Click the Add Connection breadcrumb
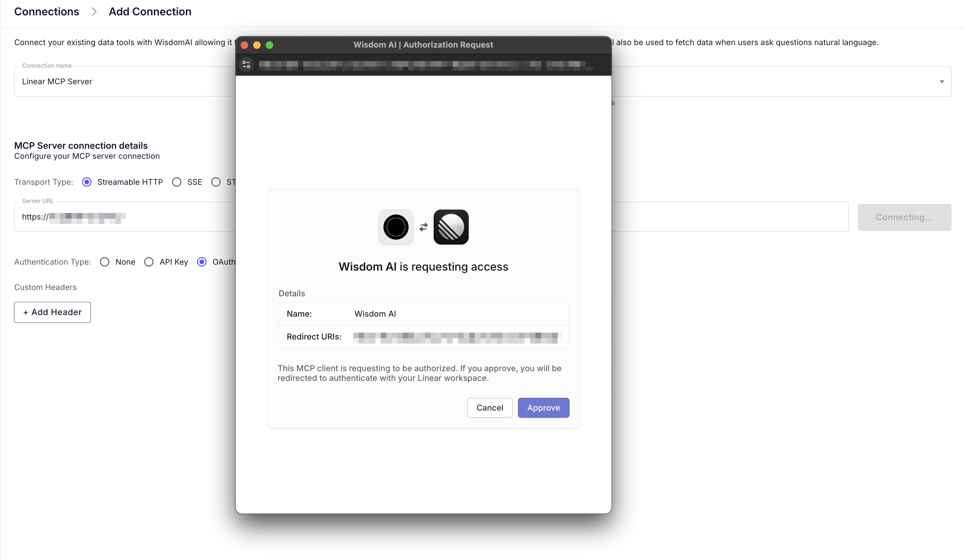Image resolution: width=965 pixels, height=560 pixels. point(150,12)
